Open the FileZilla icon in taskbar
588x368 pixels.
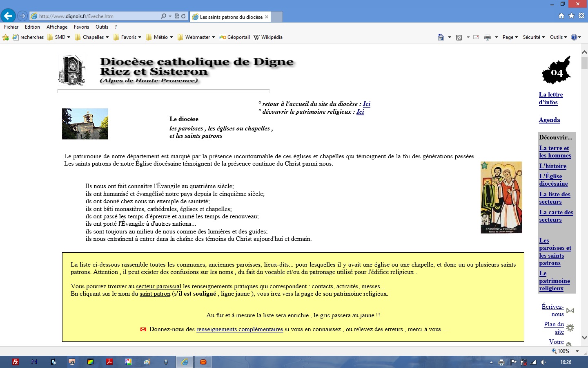pyautogui.click(x=16, y=362)
